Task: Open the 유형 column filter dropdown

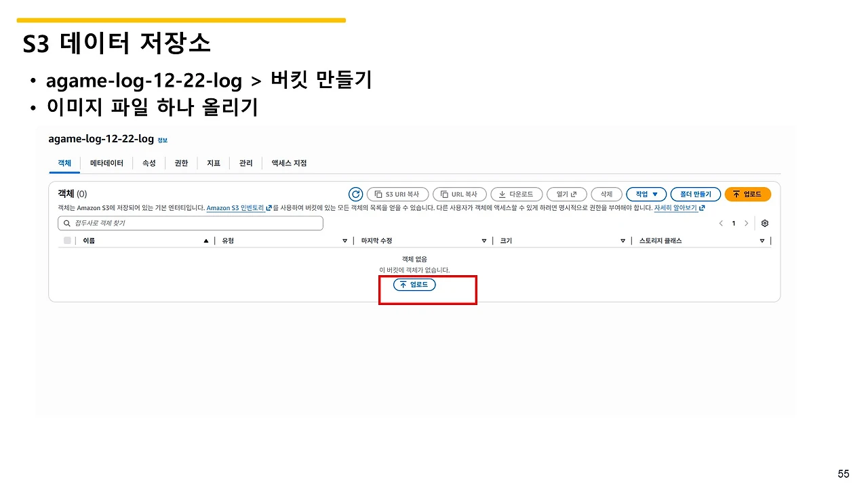Action: point(344,240)
